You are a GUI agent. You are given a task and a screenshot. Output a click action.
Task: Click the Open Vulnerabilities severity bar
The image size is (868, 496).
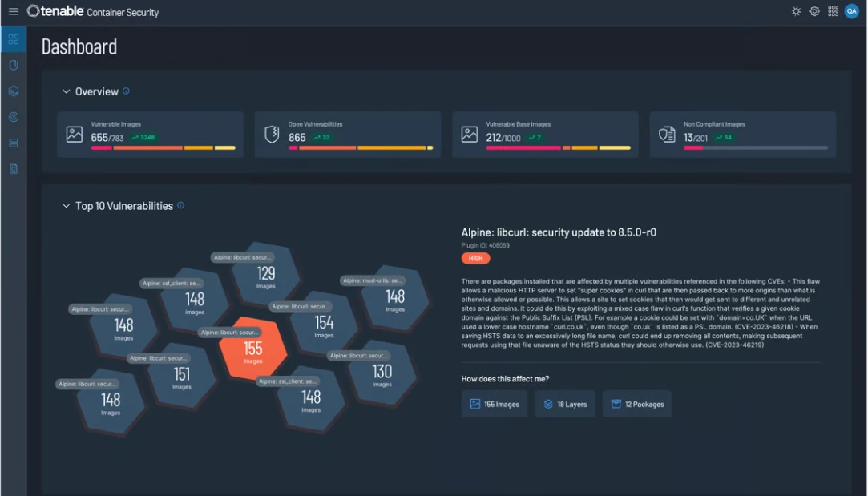pyautogui.click(x=361, y=147)
